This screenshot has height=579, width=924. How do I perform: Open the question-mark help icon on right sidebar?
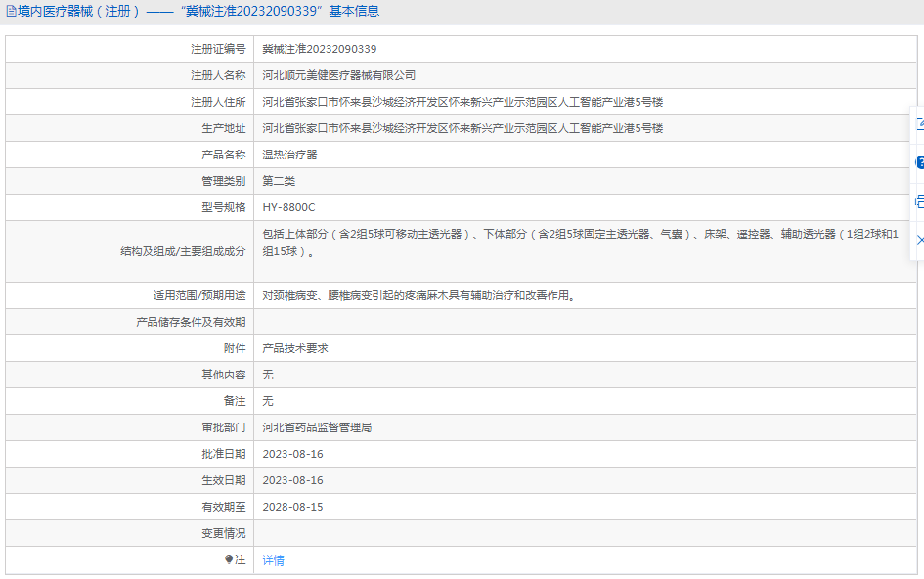click(x=920, y=162)
